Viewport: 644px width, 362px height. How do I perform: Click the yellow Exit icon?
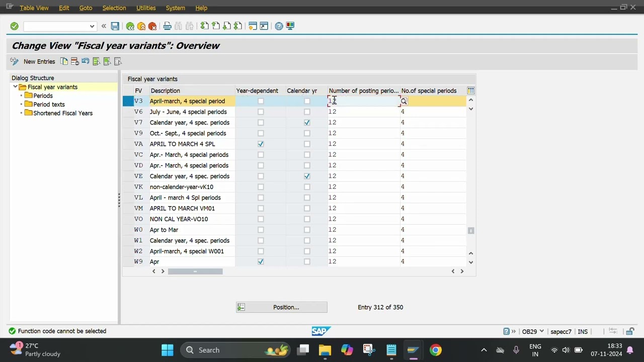pos(141,26)
